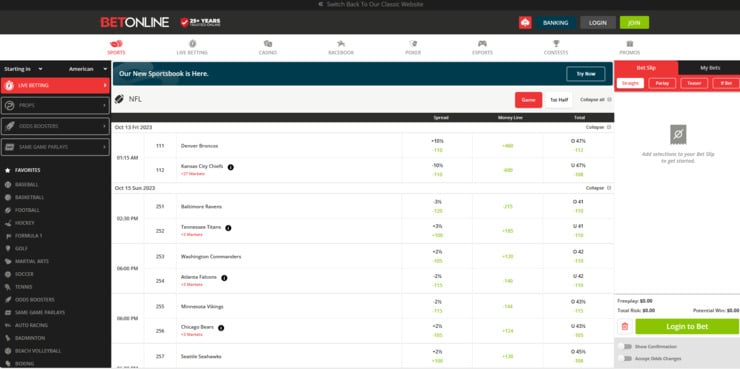Open the American odds format dropdown
Image resolution: width=740 pixels, height=369 pixels.
[x=88, y=69]
